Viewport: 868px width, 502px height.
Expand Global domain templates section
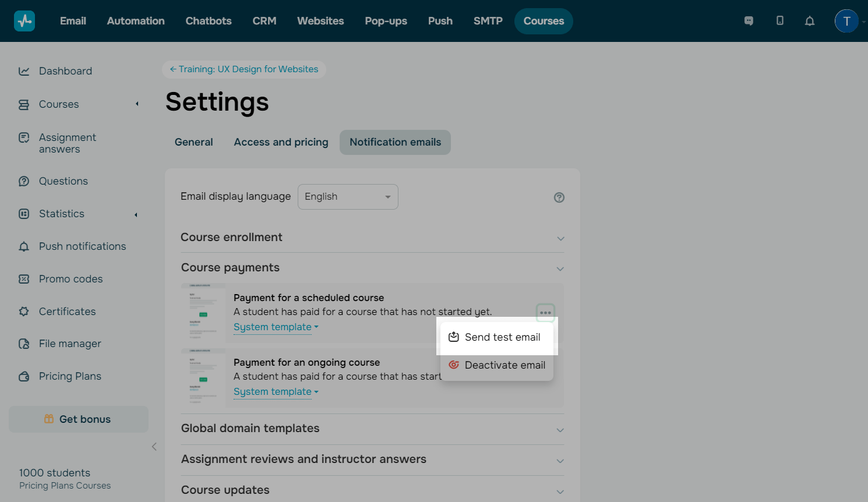coord(372,429)
